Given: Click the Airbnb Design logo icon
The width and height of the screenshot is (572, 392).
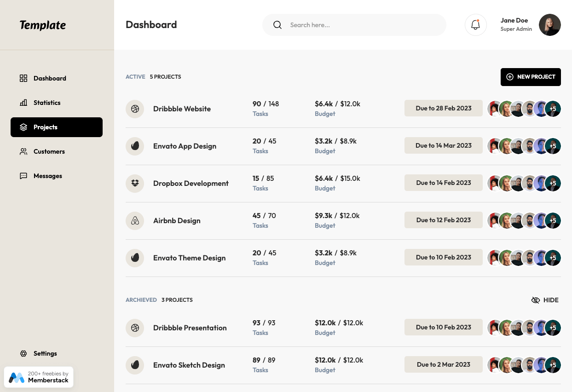Looking at the screenshot, I should click(x=135, y=220).
